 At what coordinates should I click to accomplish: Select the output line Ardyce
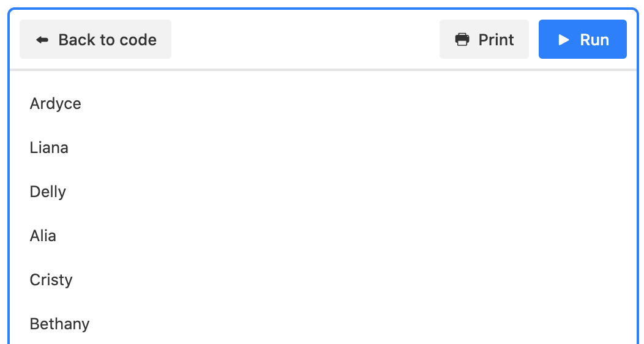(x=56, y=104)
